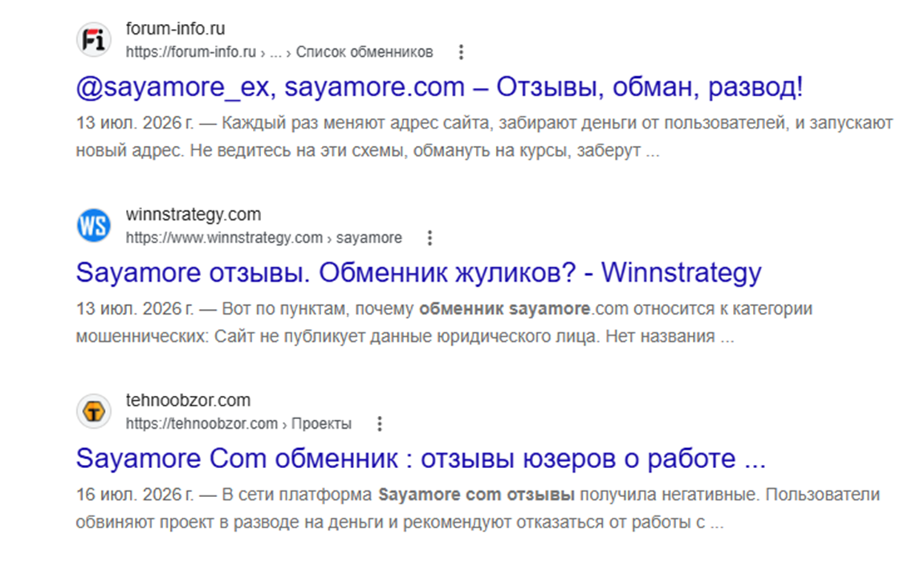Open three-dot menu beside forum-info.ru result
The image size is (924, 562).
(x=462, y=52)
